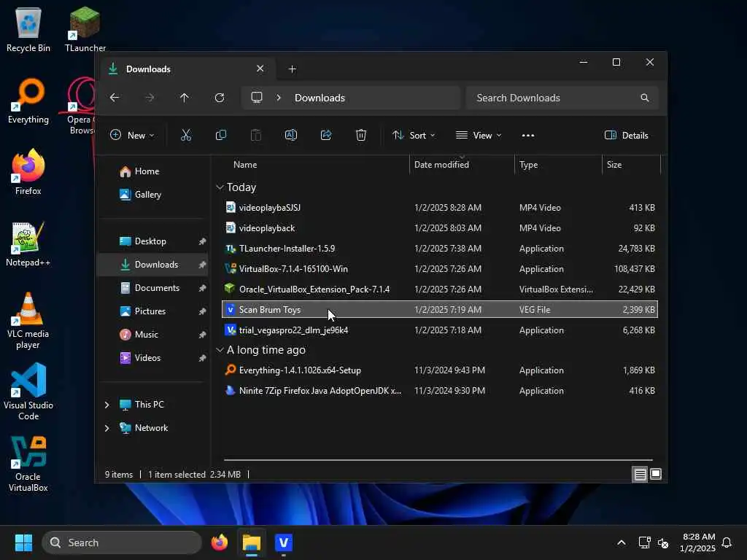Select Visual Studio Code desktop shortcut

click(28, 392)
